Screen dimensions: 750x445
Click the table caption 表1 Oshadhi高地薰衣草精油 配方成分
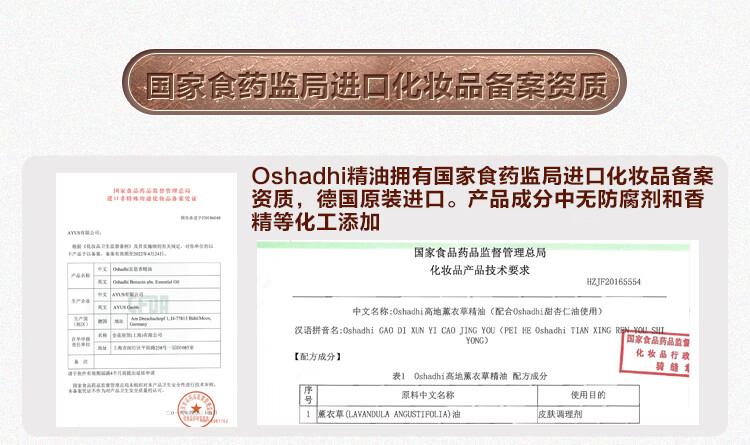coord(470,376)
